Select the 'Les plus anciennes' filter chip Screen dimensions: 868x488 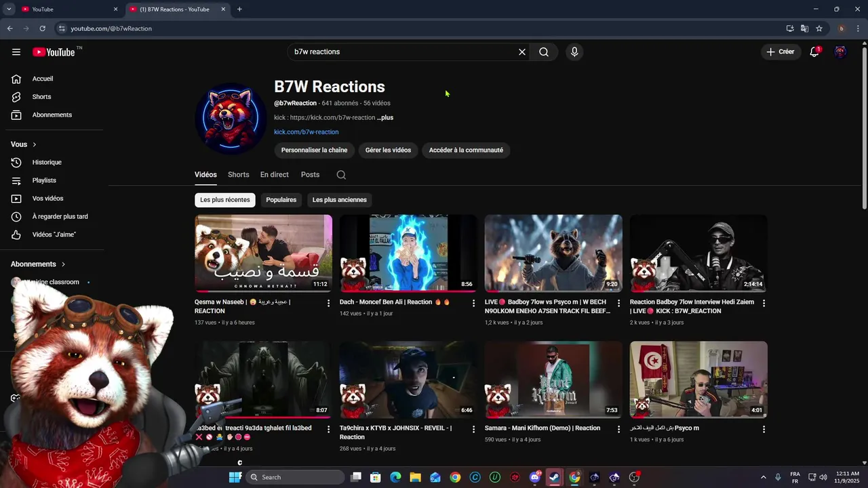tap(340, 200)
